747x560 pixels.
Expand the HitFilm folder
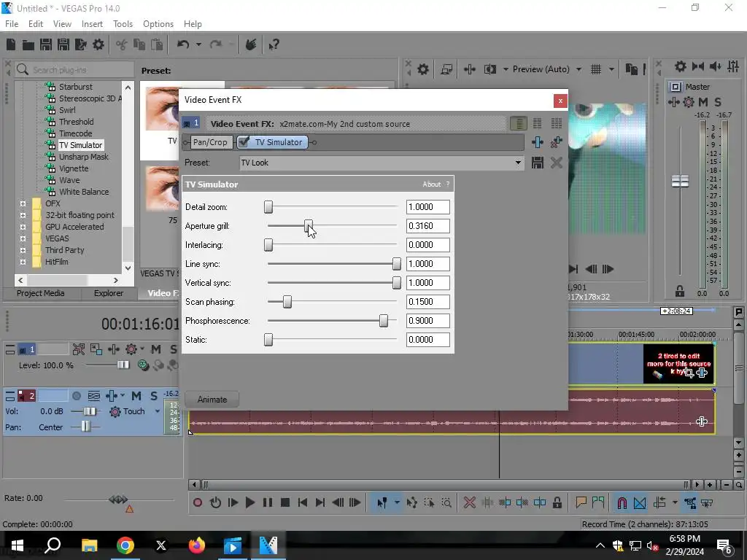tap(23, 262)
